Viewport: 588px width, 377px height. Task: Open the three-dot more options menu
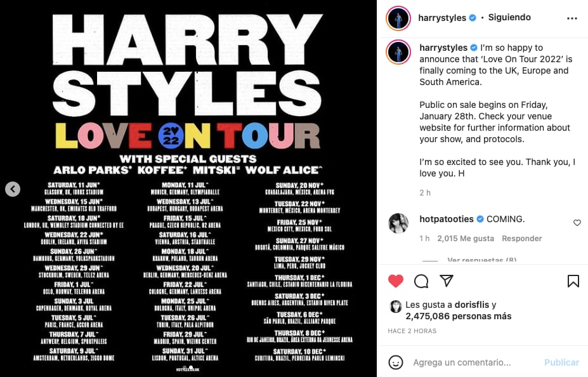[x=572, y=18]
